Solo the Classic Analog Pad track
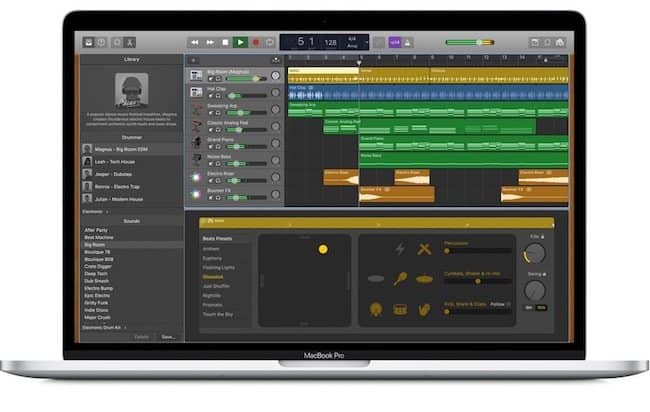 coord(218,130)
